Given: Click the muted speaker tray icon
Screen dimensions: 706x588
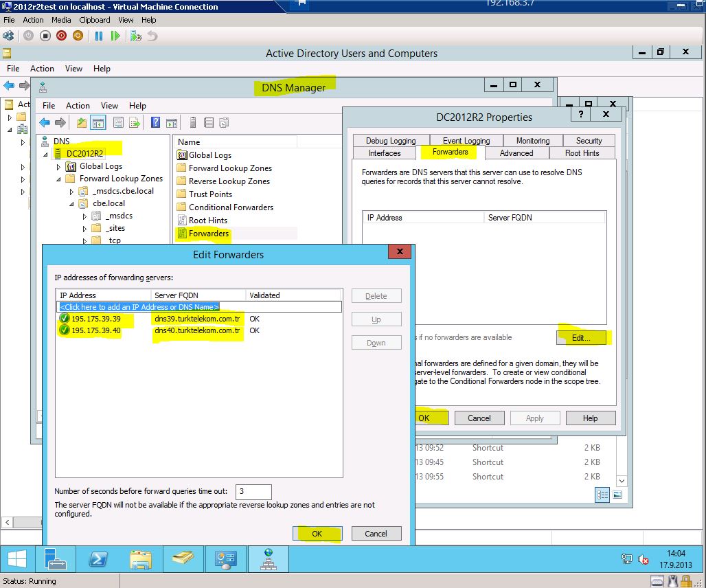Looking at the screenshot, I should (x=643, y=560).
